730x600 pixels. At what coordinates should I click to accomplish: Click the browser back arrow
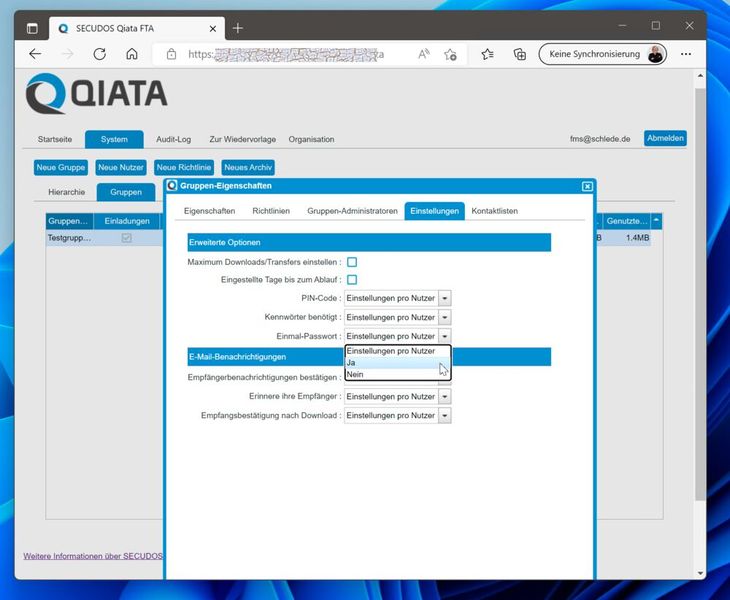click(36, 54)
